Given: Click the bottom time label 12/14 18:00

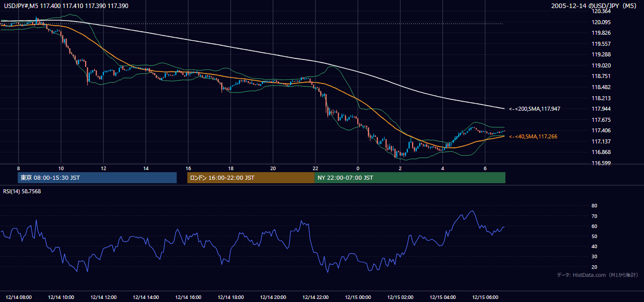Looking at the screenshot, I should pyautogui.click(x=230, y=297).
